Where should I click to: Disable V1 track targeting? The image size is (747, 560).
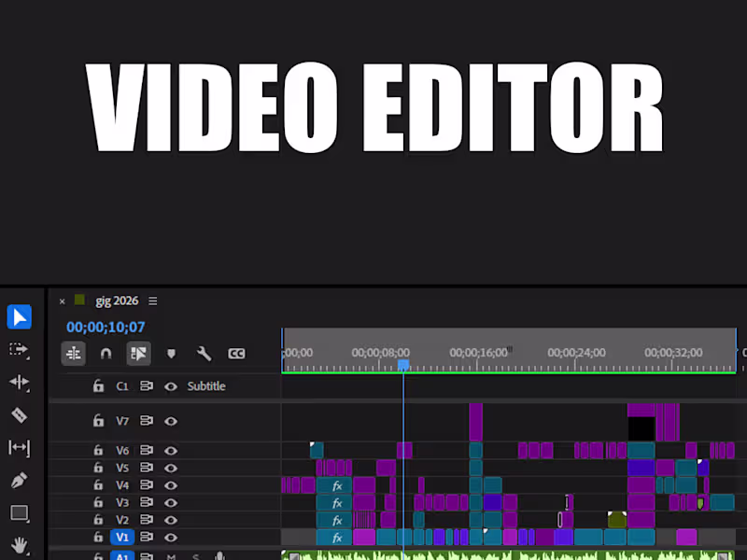[x=122, y=538]
